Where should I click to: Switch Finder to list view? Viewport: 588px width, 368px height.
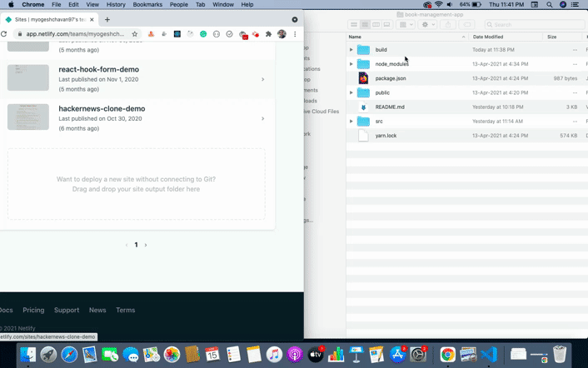365,25
